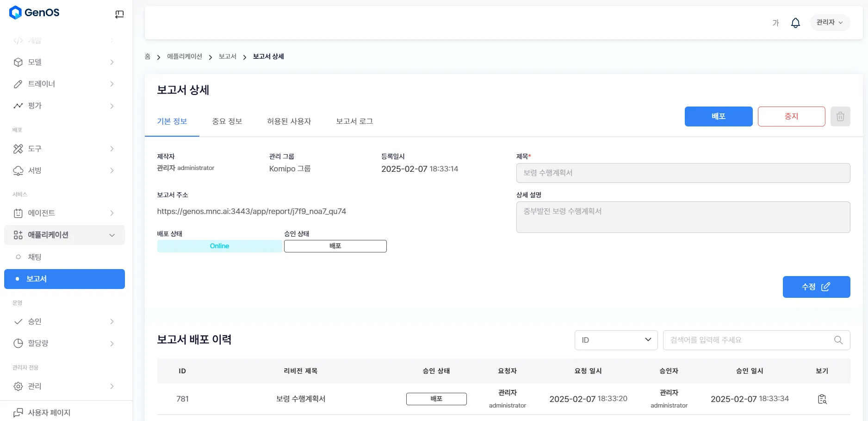Click the GenOS logo
This screenshot has height=421, width=868.
(x=35, y=13)
